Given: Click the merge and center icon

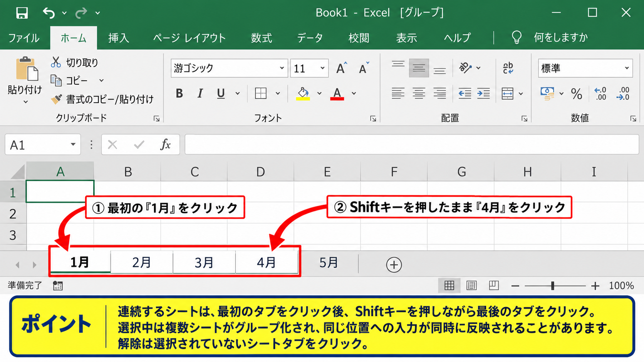Looking at the screenshot, I should (x=508, y=93).
